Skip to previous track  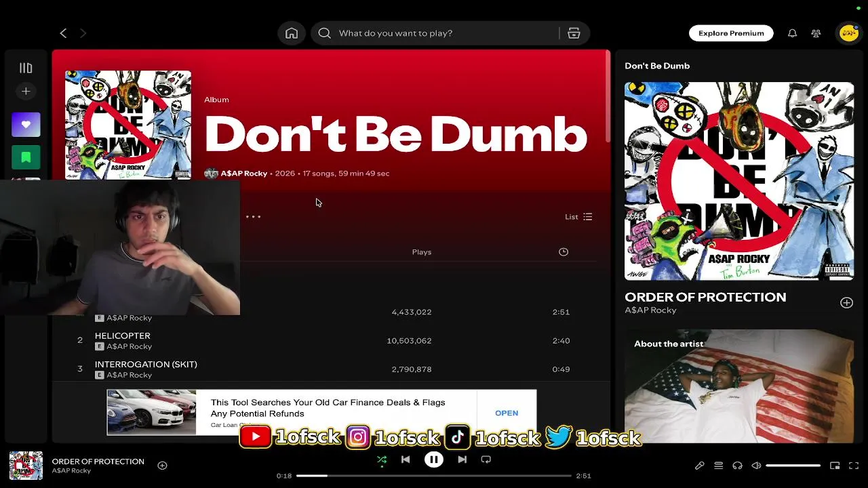click(x=406, y=460)
